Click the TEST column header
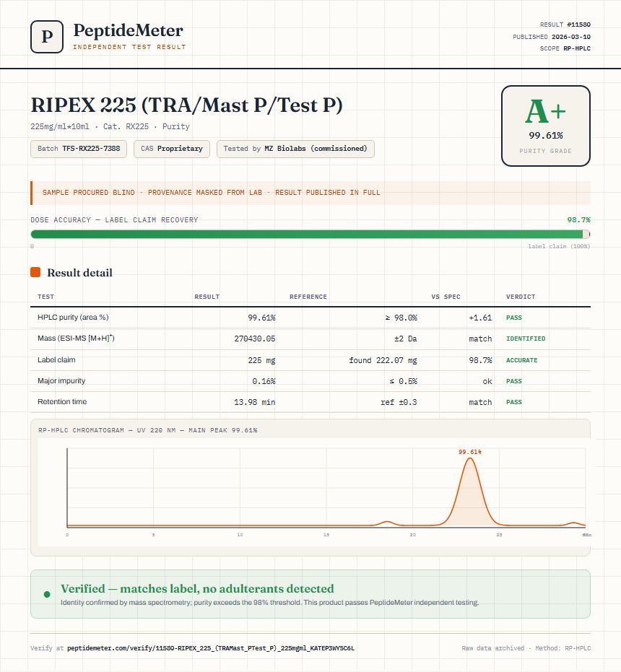The width and height of the screenshot is (621, 672). pos(46,297)
